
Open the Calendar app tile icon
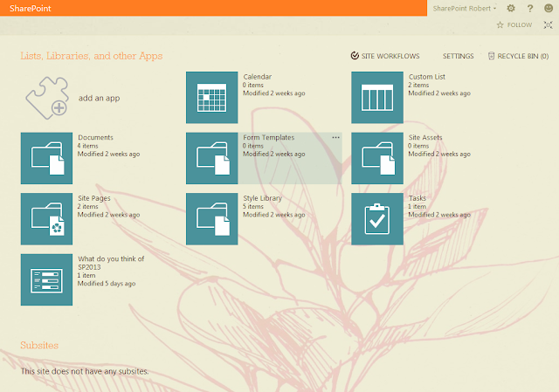(211, 98)
